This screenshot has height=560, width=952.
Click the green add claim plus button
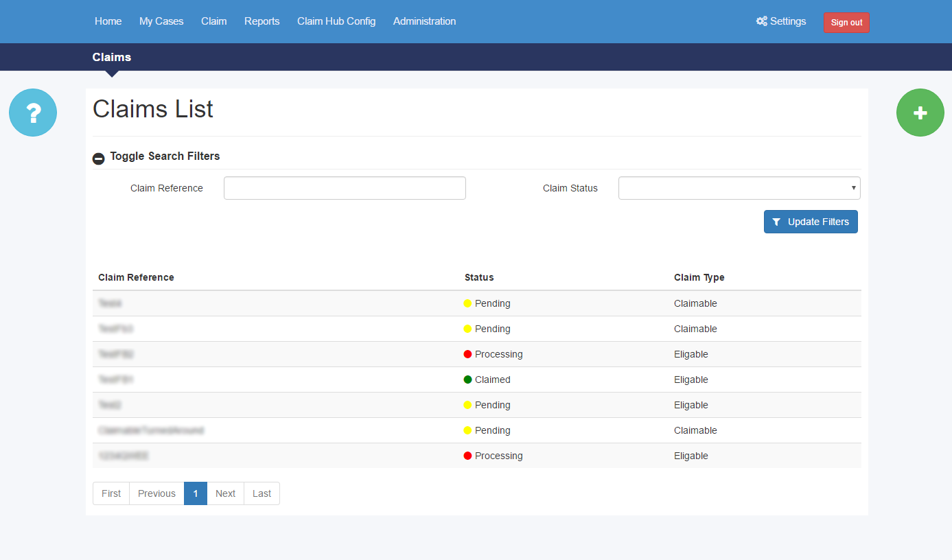[x=920, y=113]
